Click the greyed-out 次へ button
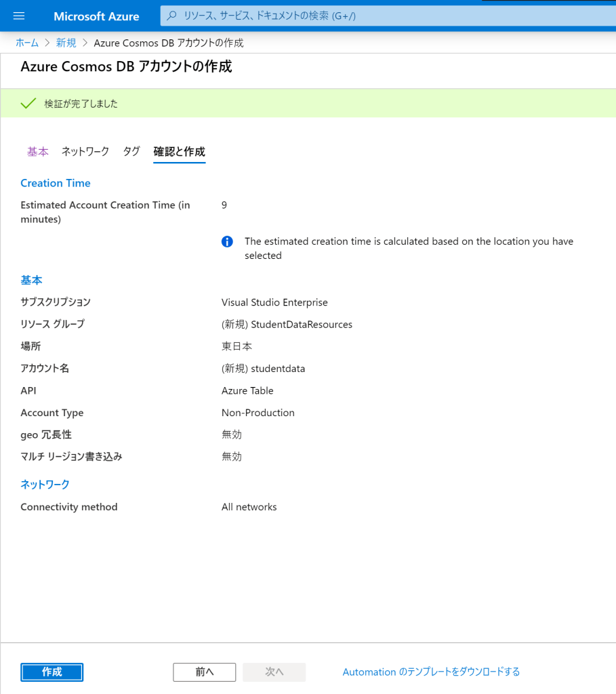 point(274,672)
